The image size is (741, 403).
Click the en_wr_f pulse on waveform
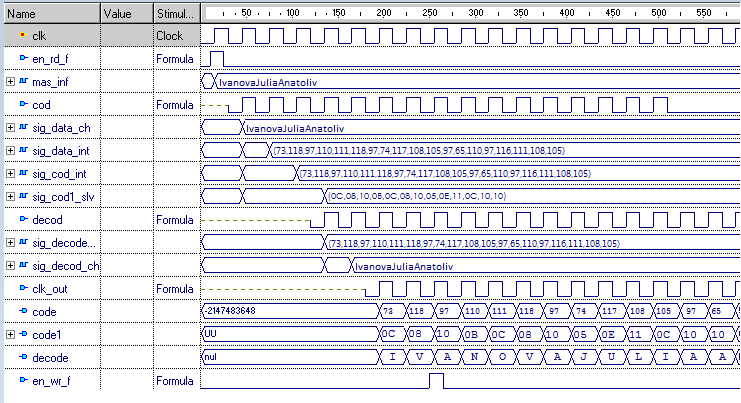pos(437,381)
